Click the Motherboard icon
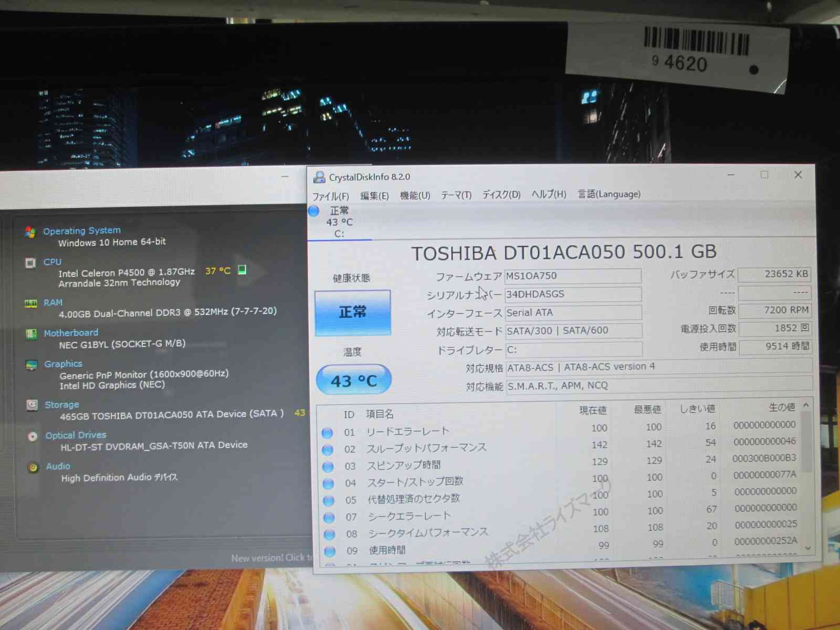 pos(31,333)
